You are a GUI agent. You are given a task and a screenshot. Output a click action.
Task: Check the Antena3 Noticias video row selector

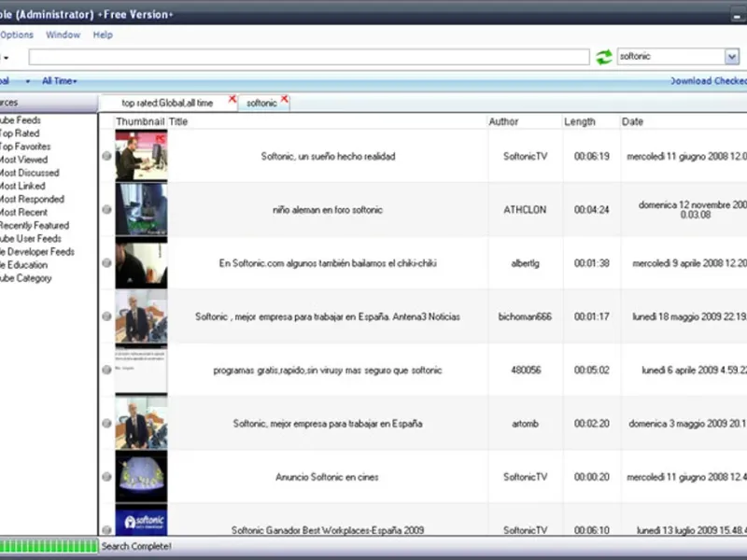pyautogui.click(x=106, y=316)
